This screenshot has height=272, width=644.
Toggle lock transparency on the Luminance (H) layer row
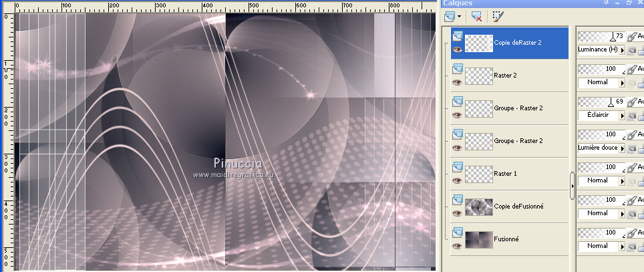coord(633,50)
